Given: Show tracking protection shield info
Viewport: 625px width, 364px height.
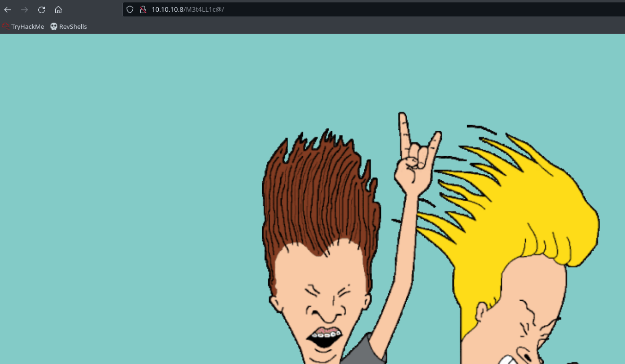Looking at the screenshot, I should tap(130, 9).
